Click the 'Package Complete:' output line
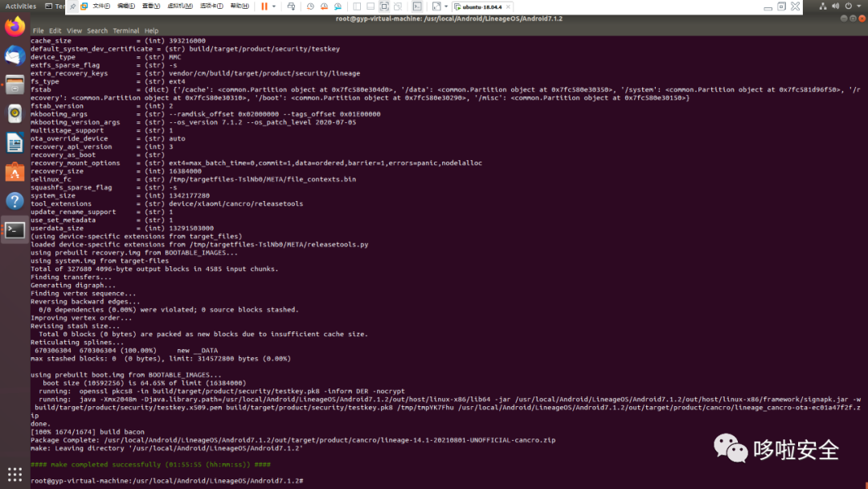The height and width of the screenshot is (489, 868). [x=293, y=440]
